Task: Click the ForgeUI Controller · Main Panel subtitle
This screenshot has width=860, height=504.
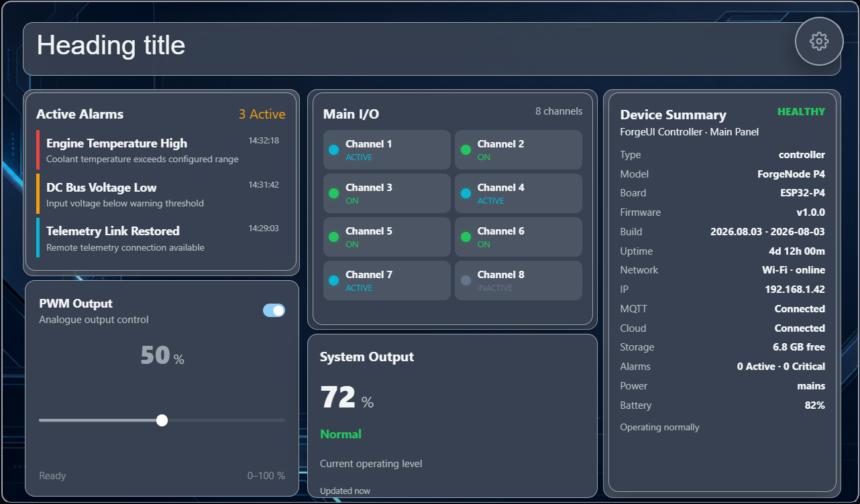Action: click(690, 132)
